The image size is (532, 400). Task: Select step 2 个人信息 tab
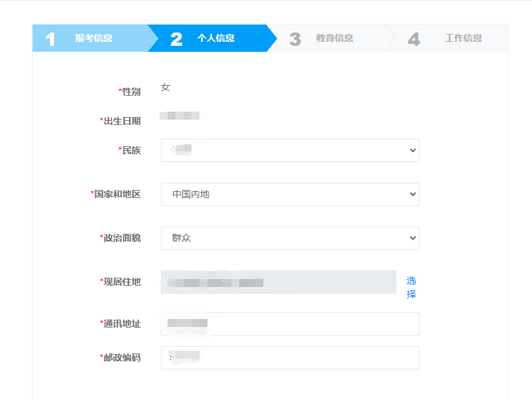coord(212,39)
